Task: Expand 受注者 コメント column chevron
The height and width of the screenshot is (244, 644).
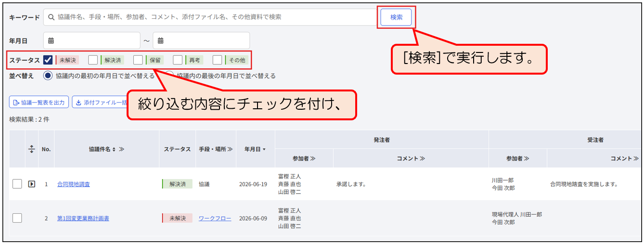Action: [x=636, y=158]
